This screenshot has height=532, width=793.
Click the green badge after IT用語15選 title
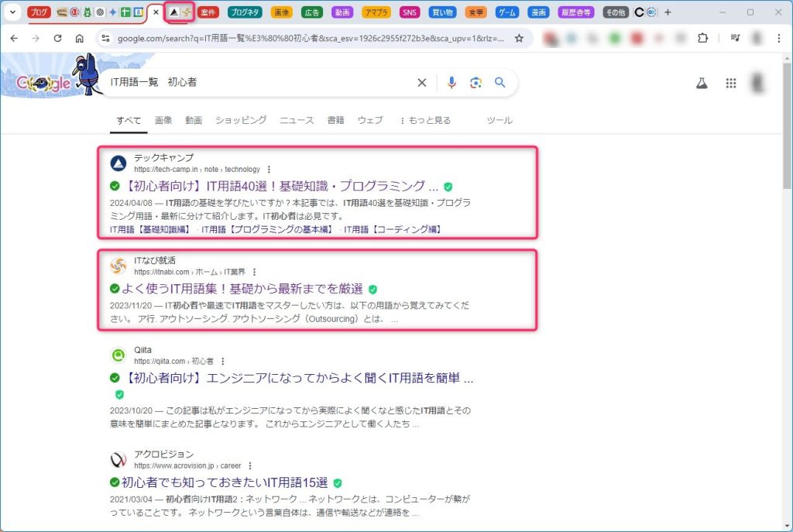pos(338,483)
